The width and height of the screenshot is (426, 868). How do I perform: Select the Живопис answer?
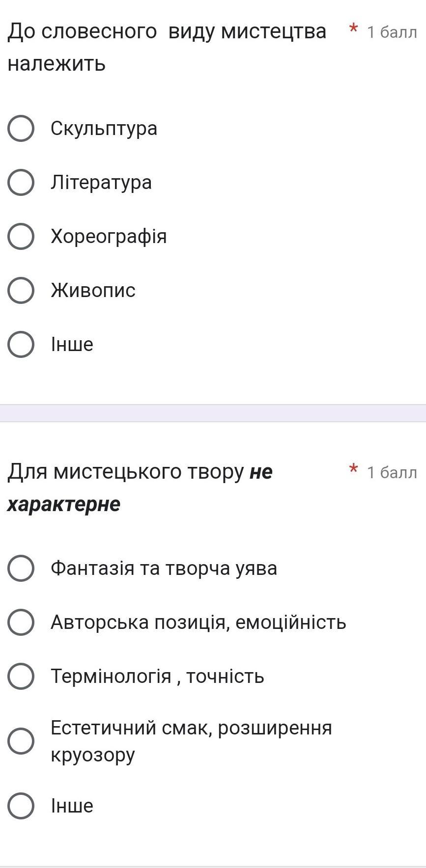21,291
